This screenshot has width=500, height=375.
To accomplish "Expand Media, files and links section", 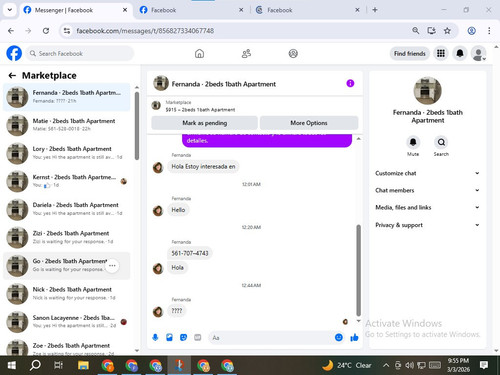I will pyautogui.click(x=427, y=207).
